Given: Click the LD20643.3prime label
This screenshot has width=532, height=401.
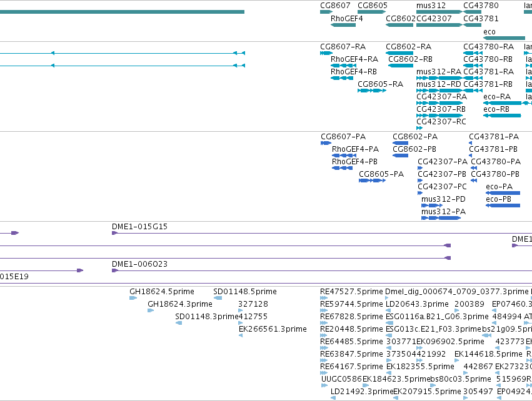Looking at the screenshot, I should (418, 304).
